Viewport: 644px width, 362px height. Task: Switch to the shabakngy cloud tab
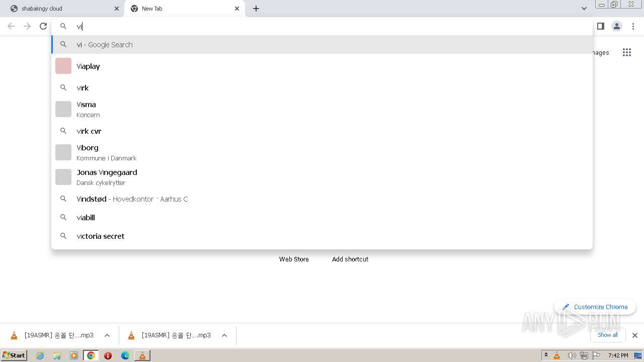click(x=63, y=9)
